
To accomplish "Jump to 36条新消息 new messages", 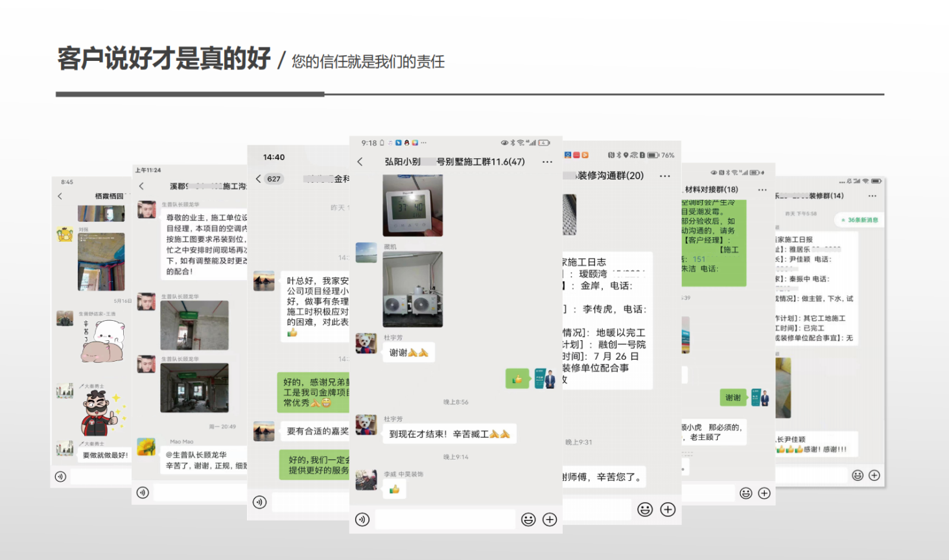I will tap(860, 220).
